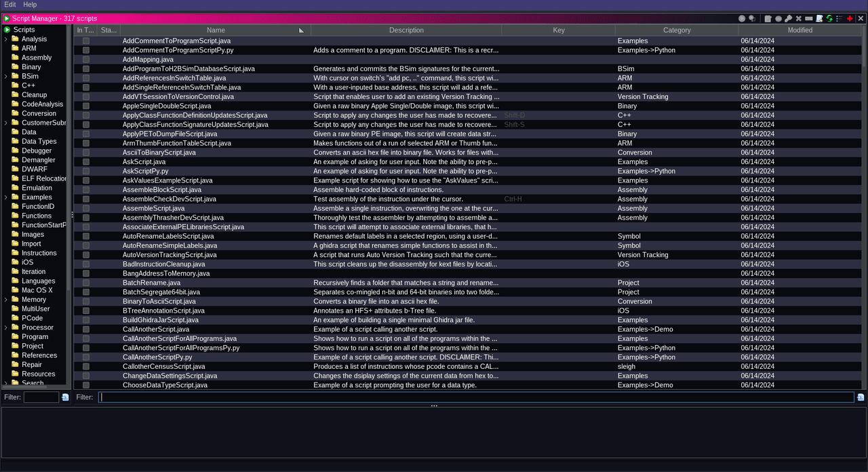Expand the BSim category folder
This screenshot has height=472, width=868.
pos(6,77)
